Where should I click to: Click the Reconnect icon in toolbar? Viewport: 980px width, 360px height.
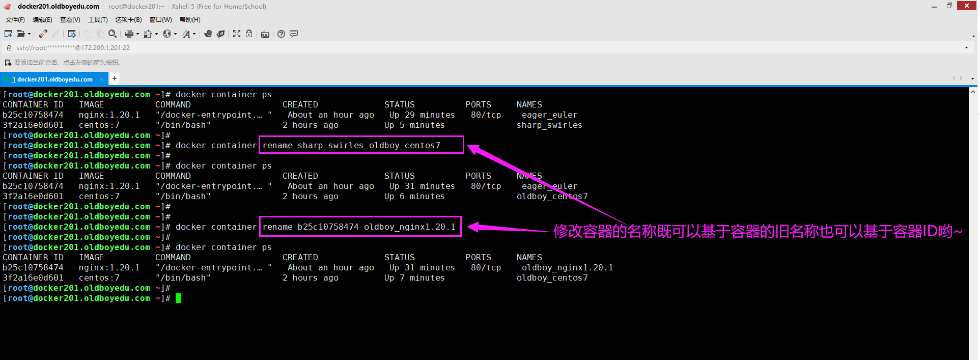tap(43, 34)
